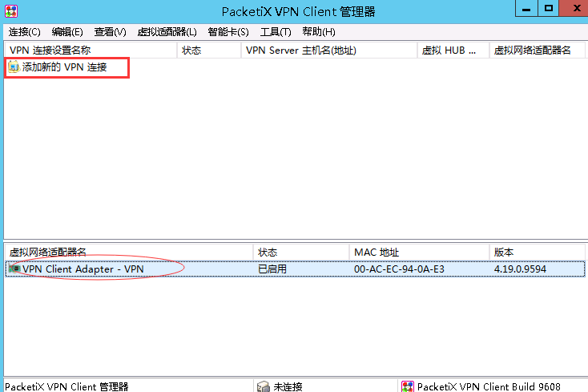The width and height of the screenshot is (588, 392).
Task: Open the 帮助(H) menu
Action: tap(319, 32)
